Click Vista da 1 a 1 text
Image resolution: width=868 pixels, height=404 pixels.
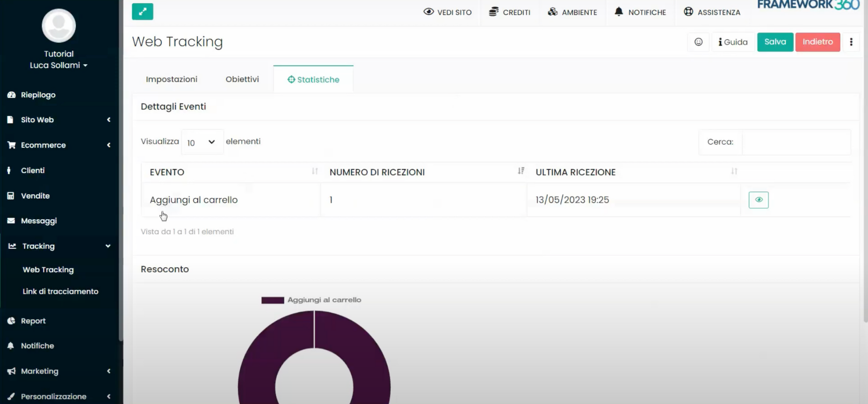pos(187,232)
